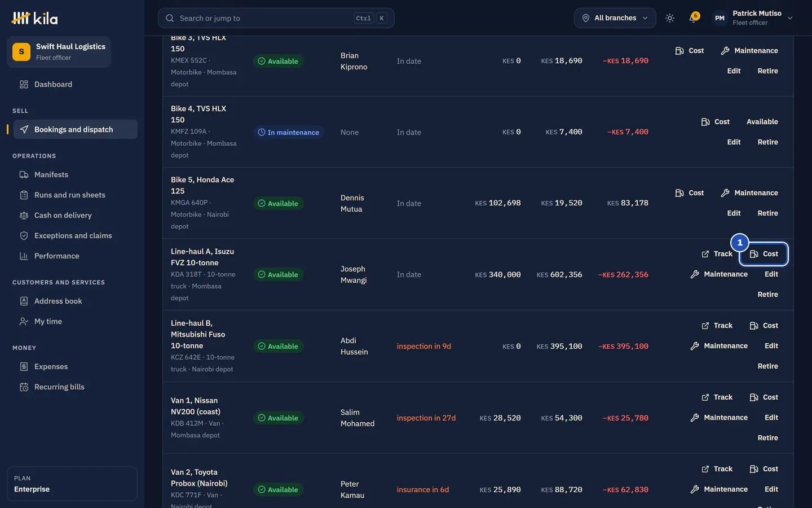Track Van 1 Nissan NV200
This screenshot has width=812, height=508.
coord(717,397)
